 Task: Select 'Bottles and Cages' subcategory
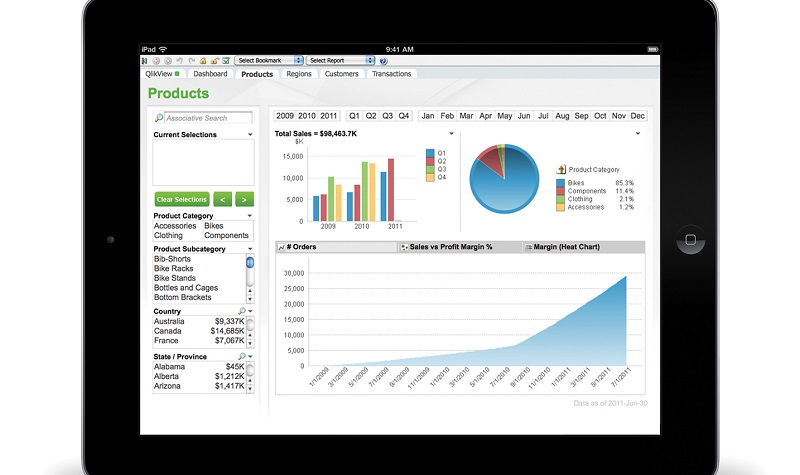pos(186,288)
